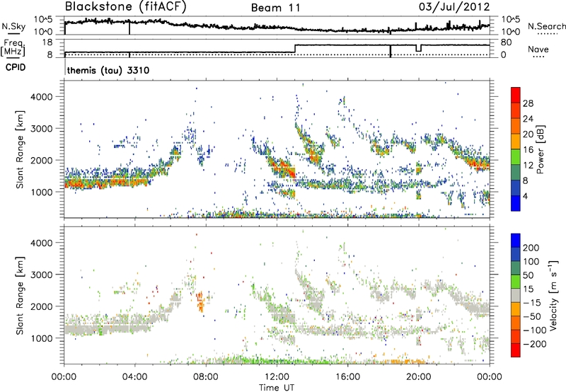This screenshot has width=566, height=392.
Task: Click the 'Nave' legend label
Action: click(x=538, y=49)
